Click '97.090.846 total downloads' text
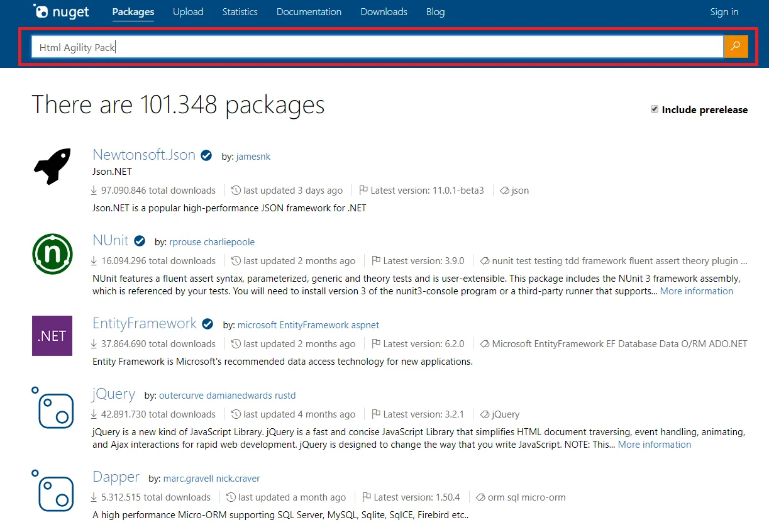769x532 pixels. 159,191
